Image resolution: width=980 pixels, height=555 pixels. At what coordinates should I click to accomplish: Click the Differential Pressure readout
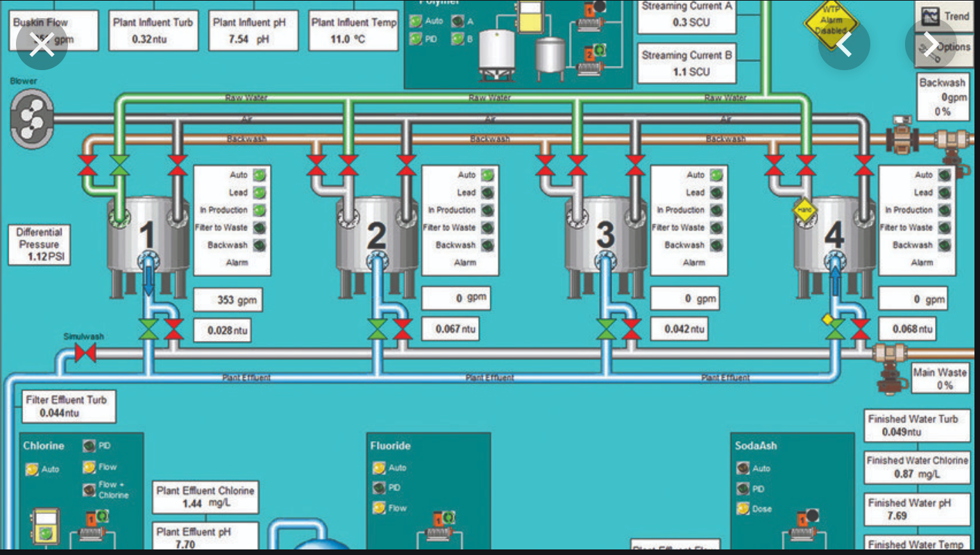click(x=40, y=245)
